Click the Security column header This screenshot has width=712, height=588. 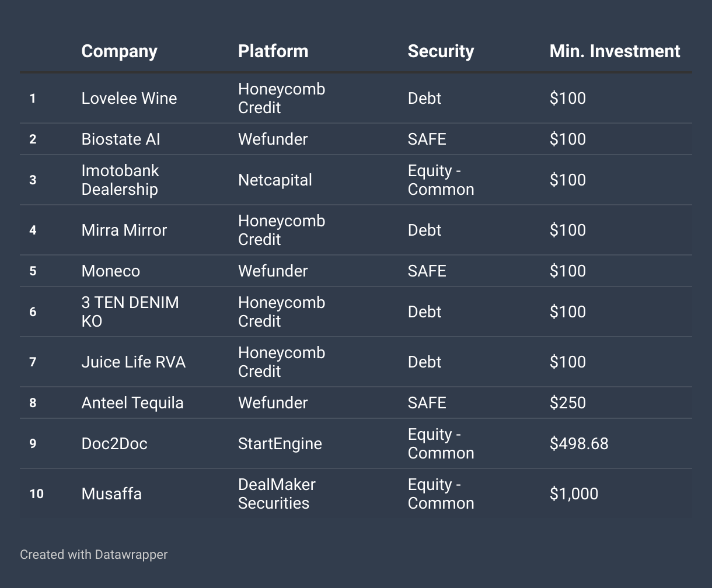tap(441, 51)
